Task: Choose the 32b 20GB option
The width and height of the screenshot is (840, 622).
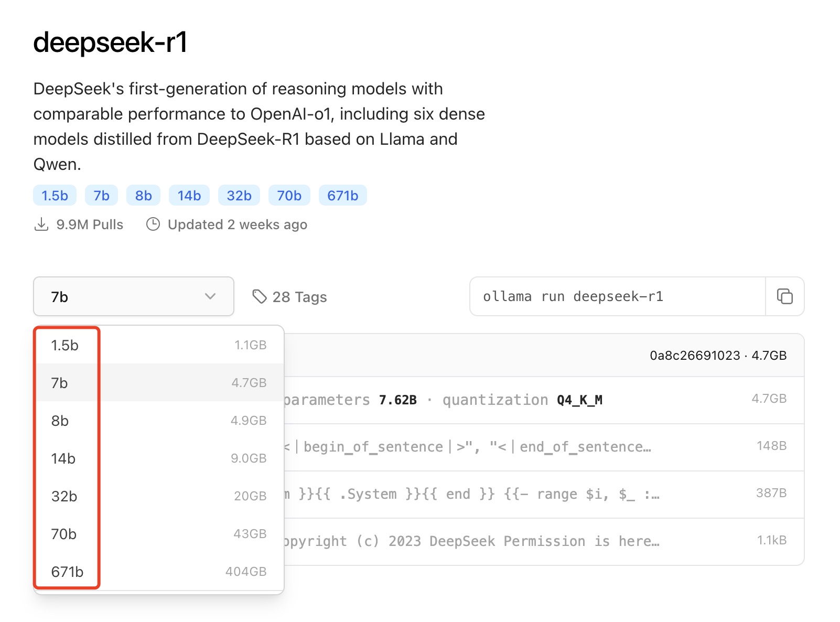Action: pos(159,496)
